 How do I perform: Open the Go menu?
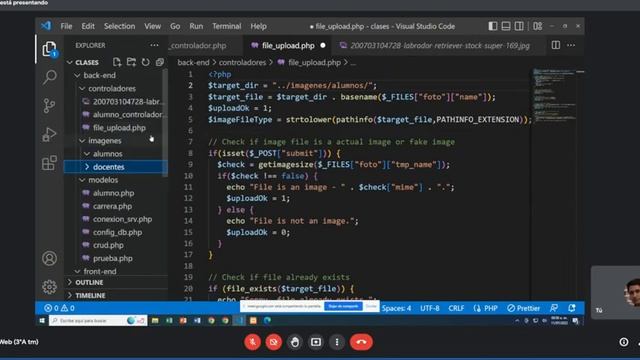(175, 26)
